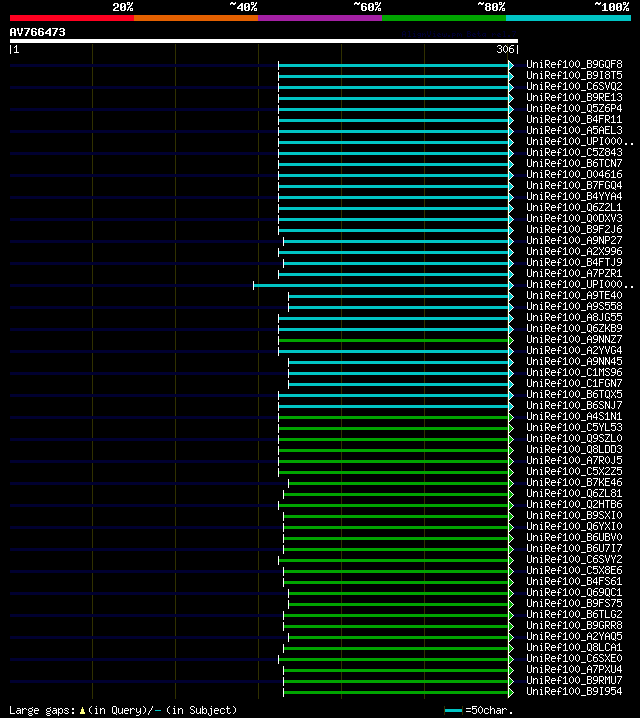Click the =50char. scale legend
640x718 pixels.
click(479, 710)
